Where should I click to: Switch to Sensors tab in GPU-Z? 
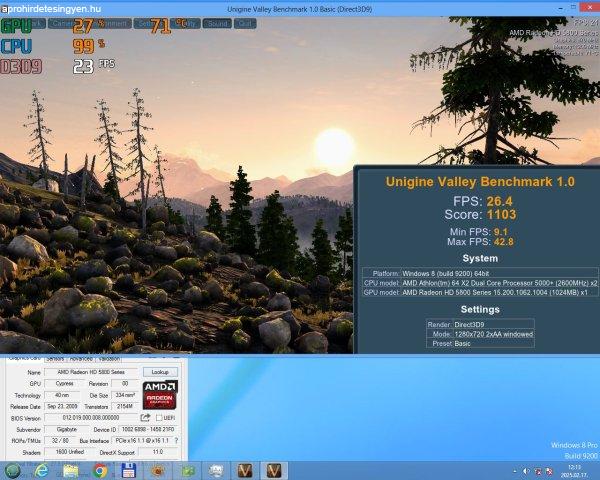point(55,359)
